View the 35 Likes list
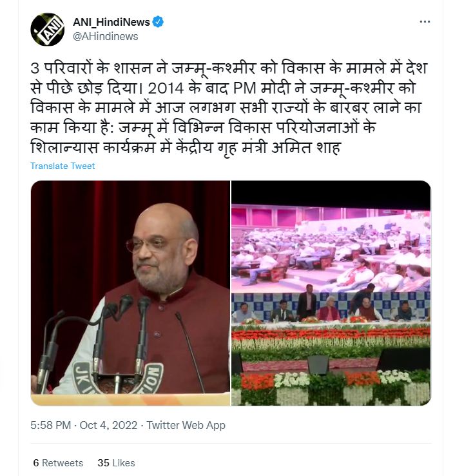Image resolution: width=464 pixels, height=476 pixels. click(x=116, y=463)
